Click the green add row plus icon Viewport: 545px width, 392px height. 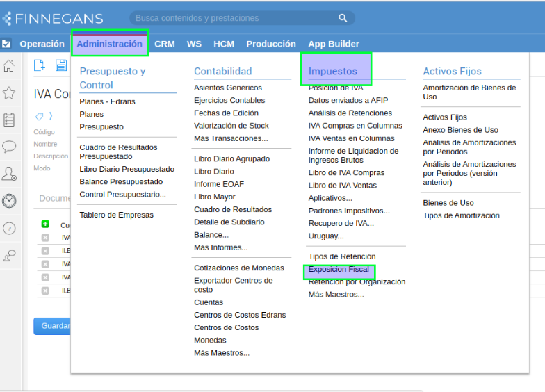click(x=45, y=224)
